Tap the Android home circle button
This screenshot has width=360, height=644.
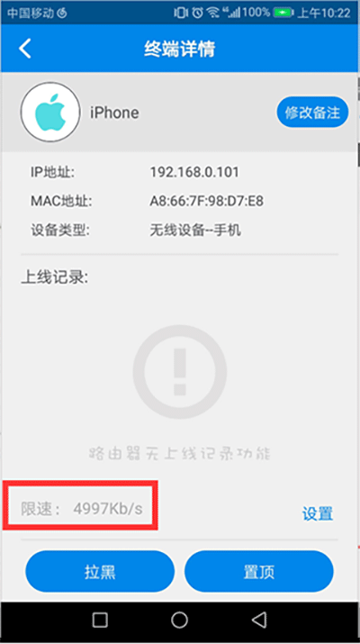tap(179, 620)
